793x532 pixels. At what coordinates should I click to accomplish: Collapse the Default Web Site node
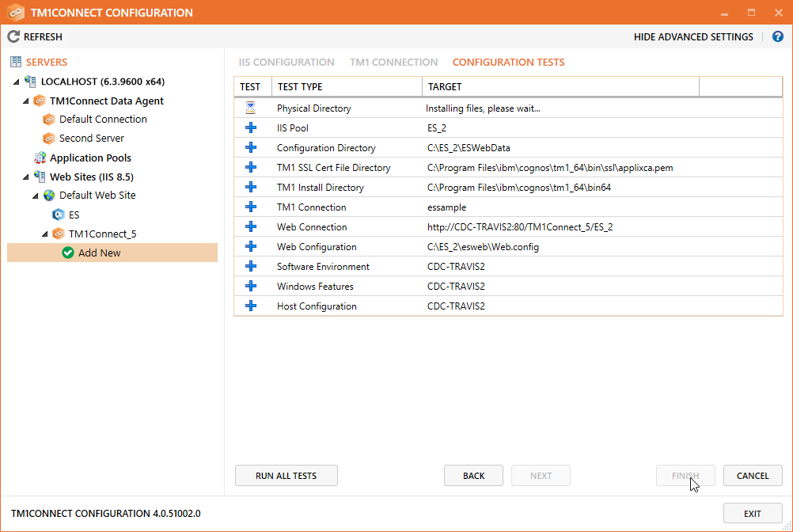tap(36, 196)
